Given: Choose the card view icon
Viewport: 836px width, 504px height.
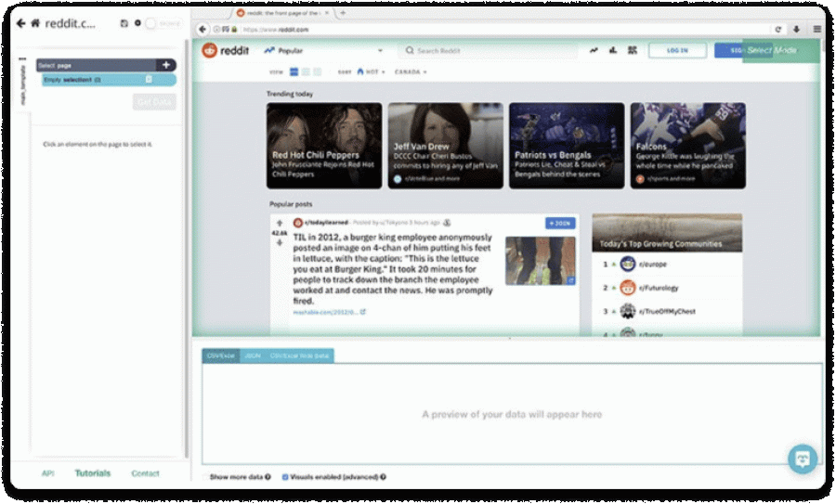Looking at the screenshot, I should [x=294, y=71].
